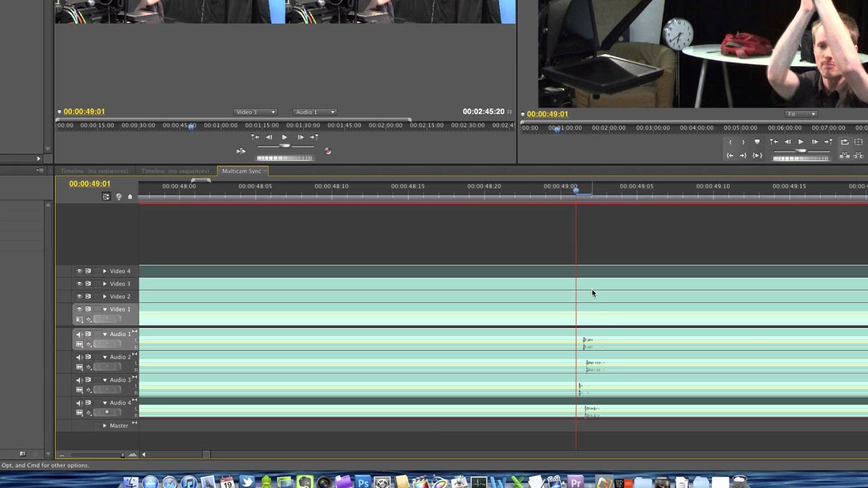Screen dimensions: 868x488
Task: Step forward one frame in source monitor
Action: click(300, 137)
